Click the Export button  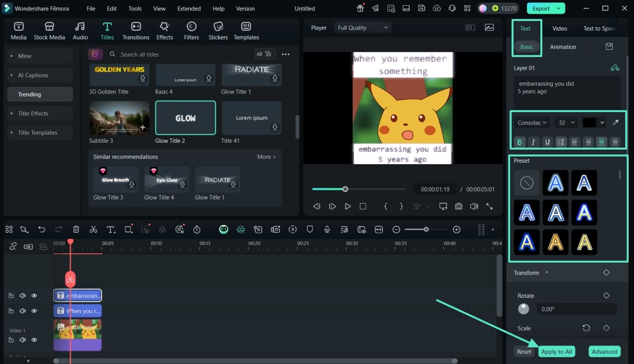point(546,8)
